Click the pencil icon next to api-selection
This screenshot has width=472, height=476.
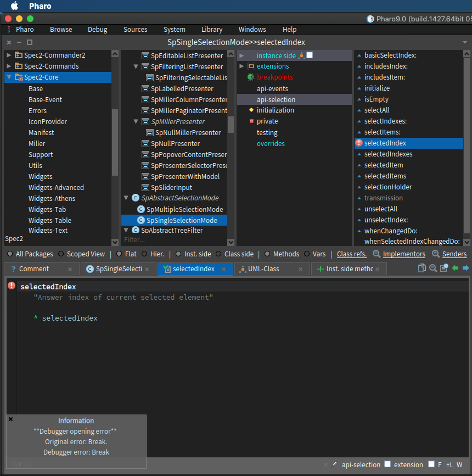click(335, 464)
